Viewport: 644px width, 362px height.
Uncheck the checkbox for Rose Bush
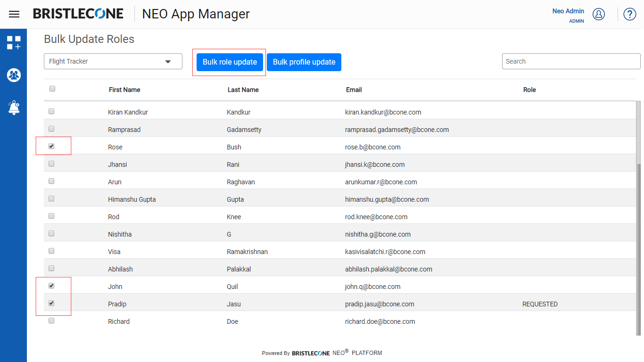coord(51,146)
